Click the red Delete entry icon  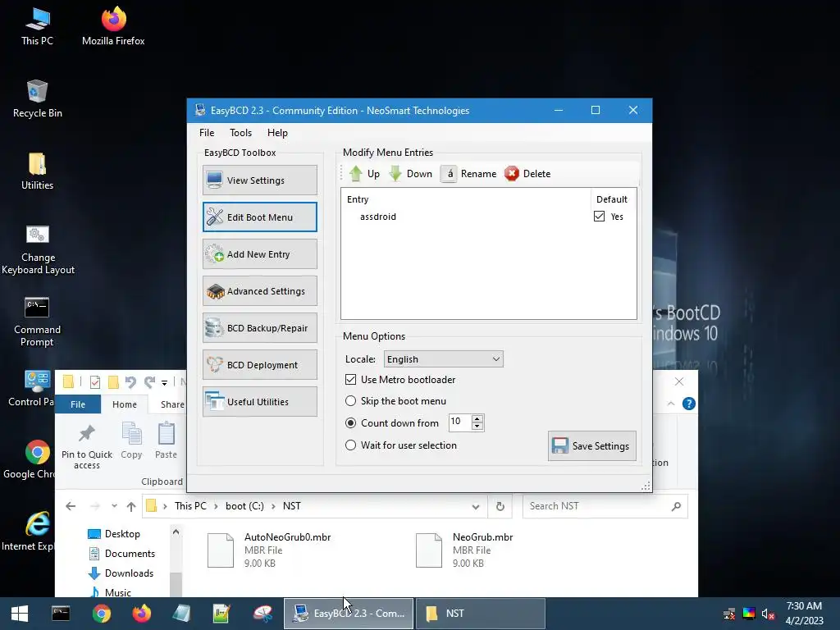512,174
